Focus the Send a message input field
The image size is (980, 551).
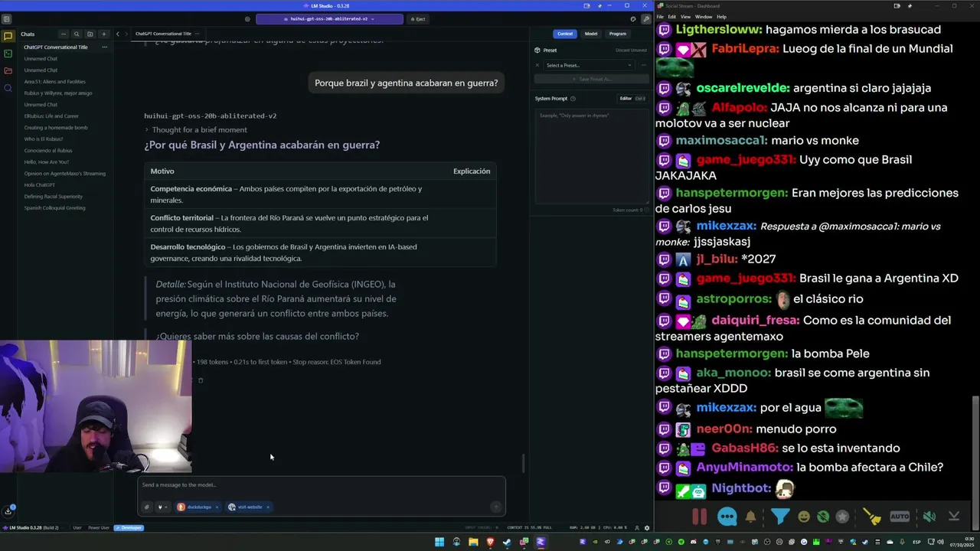click(x=322, y=485)
